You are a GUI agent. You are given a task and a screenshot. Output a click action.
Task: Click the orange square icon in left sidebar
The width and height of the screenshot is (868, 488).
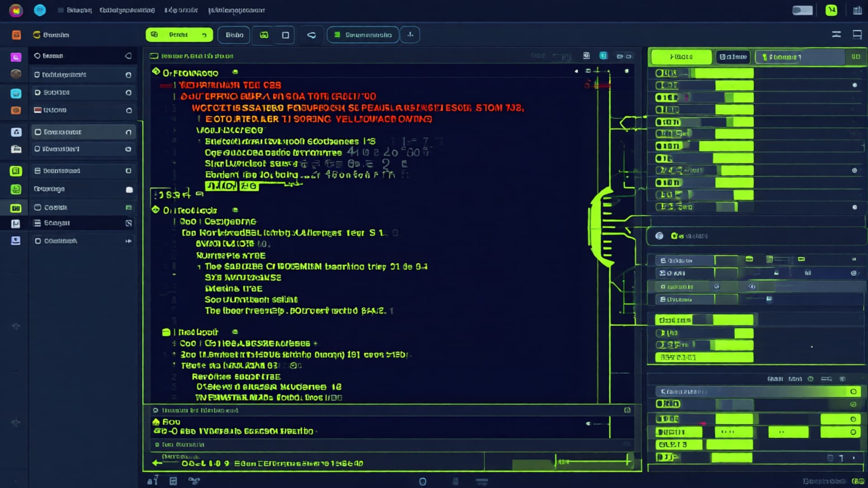point(16,35)
